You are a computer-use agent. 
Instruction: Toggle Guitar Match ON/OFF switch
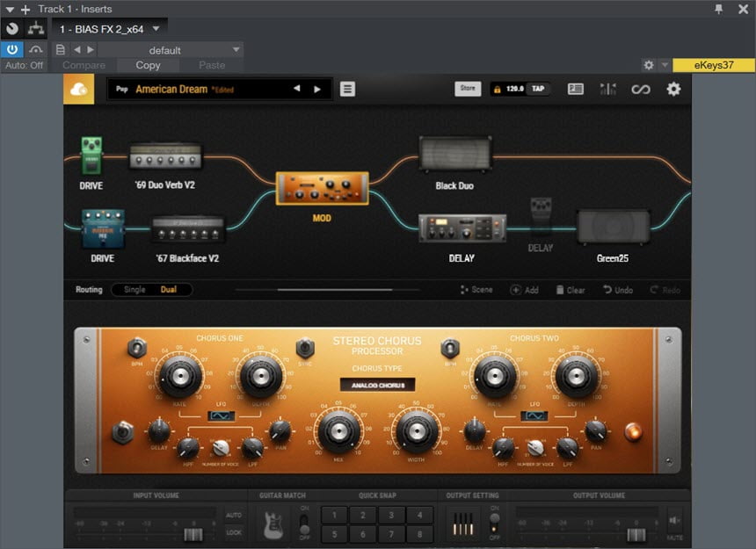(304, 524)
